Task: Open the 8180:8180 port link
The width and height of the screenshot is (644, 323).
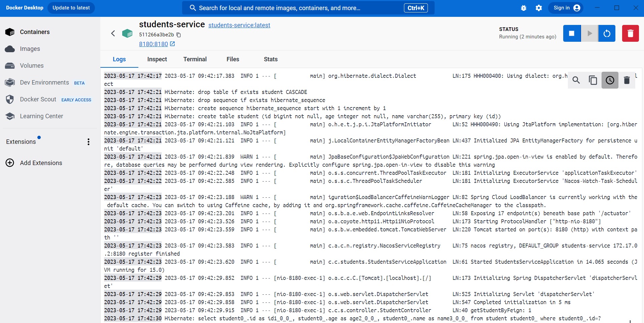Action: (x=153, y=44)
